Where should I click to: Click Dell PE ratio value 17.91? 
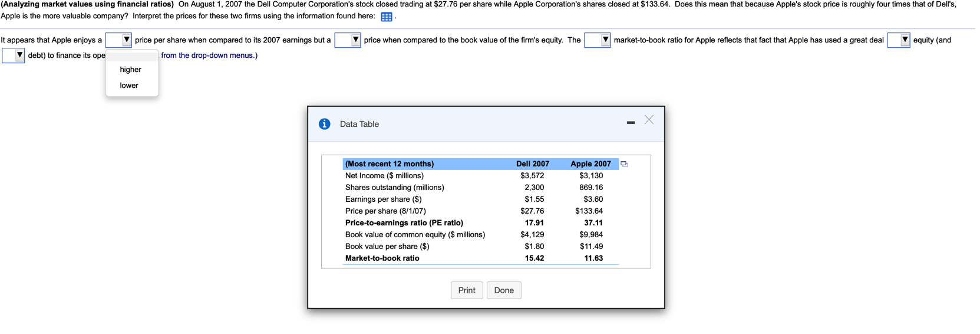point(534,223)
